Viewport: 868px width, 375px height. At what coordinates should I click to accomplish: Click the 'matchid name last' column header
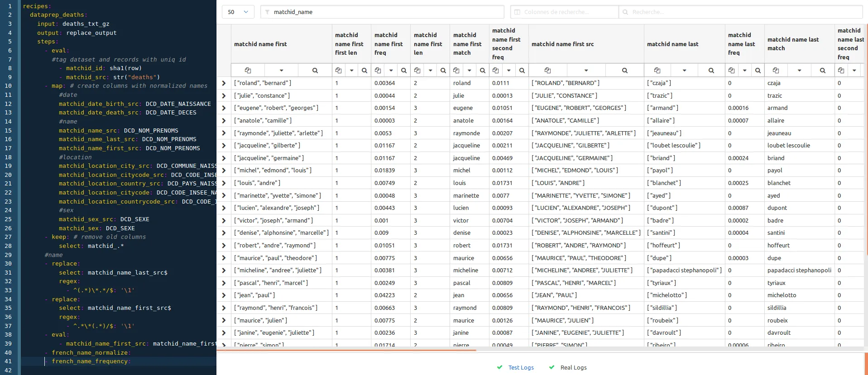point(672,44)
